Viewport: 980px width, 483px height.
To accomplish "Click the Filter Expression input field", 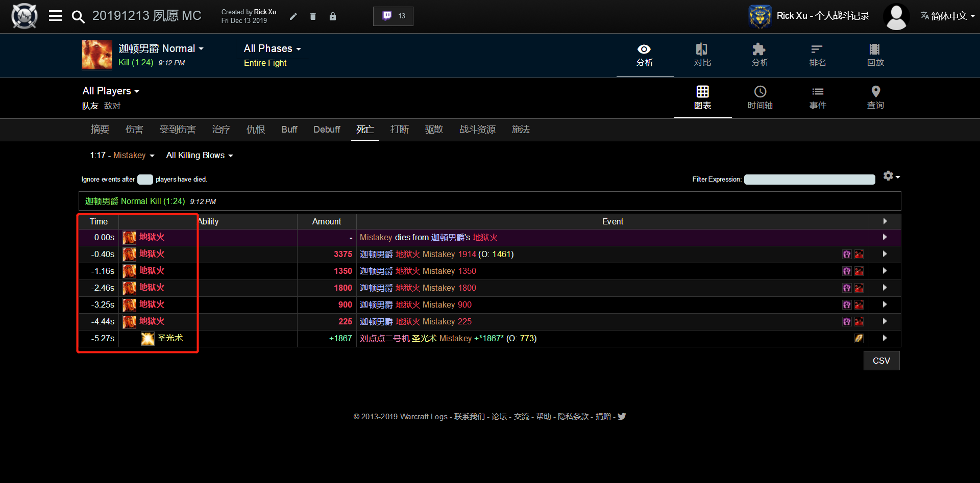I will (809, 180).
